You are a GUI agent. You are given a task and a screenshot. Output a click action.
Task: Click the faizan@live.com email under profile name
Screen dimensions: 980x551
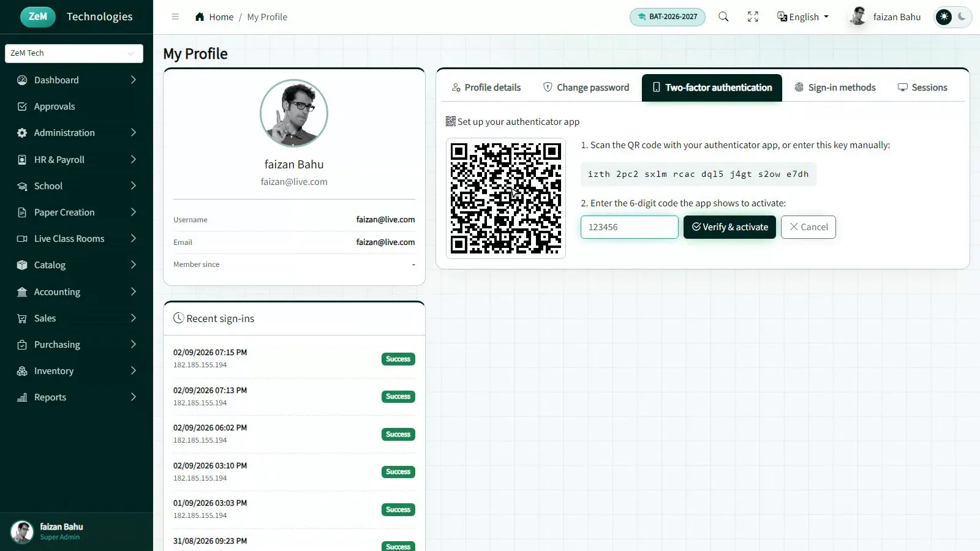294,182
